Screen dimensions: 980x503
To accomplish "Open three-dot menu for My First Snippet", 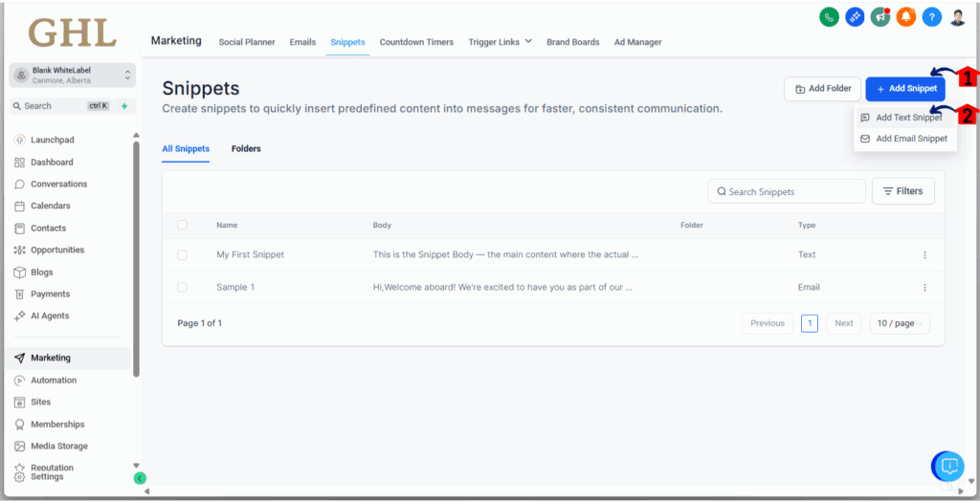I will pos(925,255).
